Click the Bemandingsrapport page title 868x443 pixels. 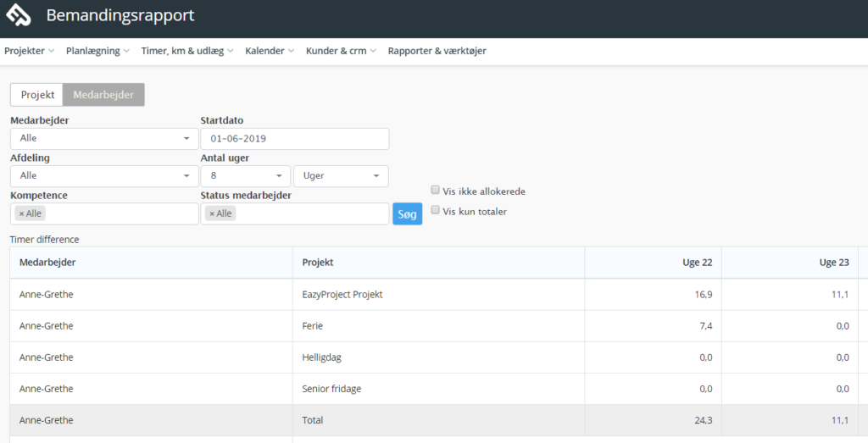(120, 15)
